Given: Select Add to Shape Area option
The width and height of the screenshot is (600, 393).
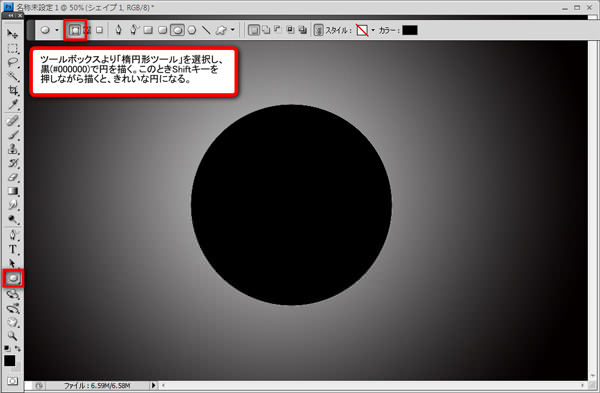Looking at the screenshot, I should coord(266,30).
